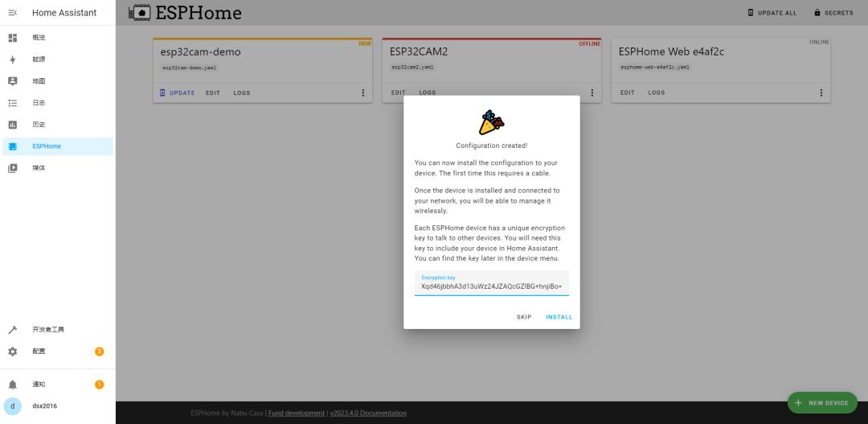The image size is (868, 424).
Task: Click the esp32cam-demo.yaml filename
Action: (x=190, y=68)
